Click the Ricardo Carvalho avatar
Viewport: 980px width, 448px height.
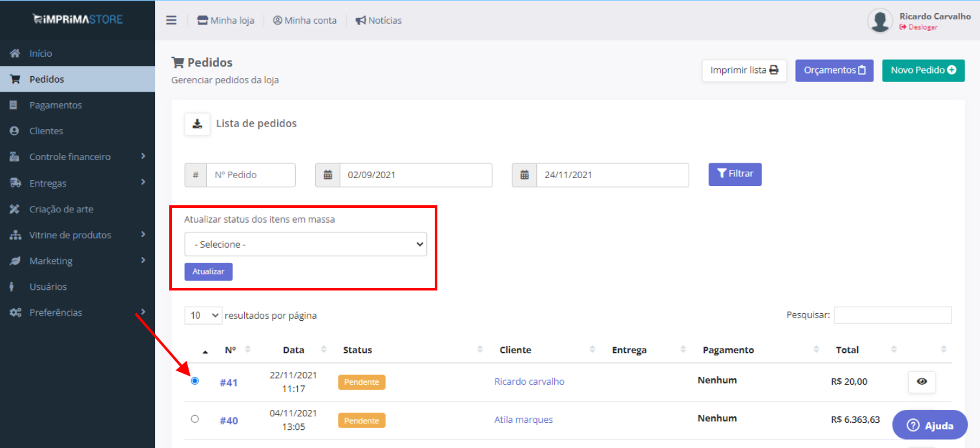(880, 21)
